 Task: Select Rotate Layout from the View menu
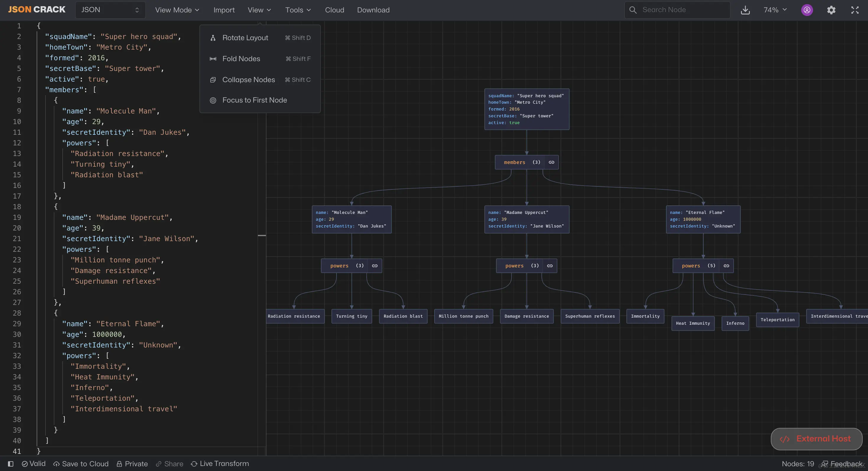coord(245,38)
